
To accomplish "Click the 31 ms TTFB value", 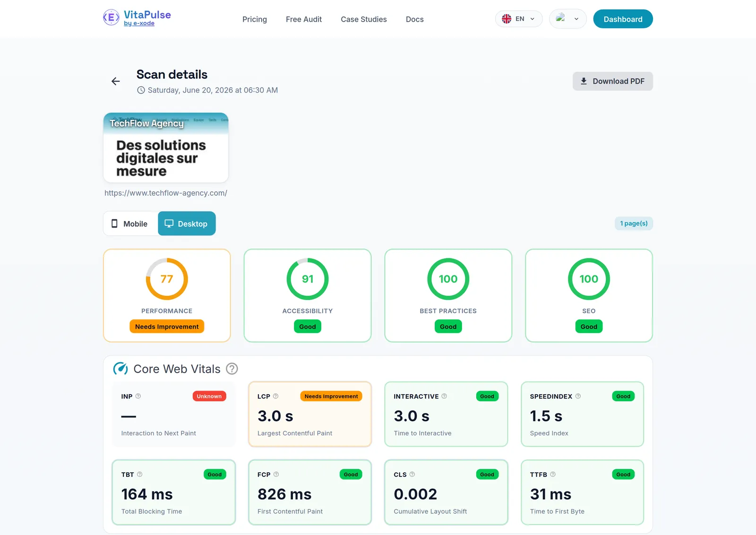I will coord(550,494).
